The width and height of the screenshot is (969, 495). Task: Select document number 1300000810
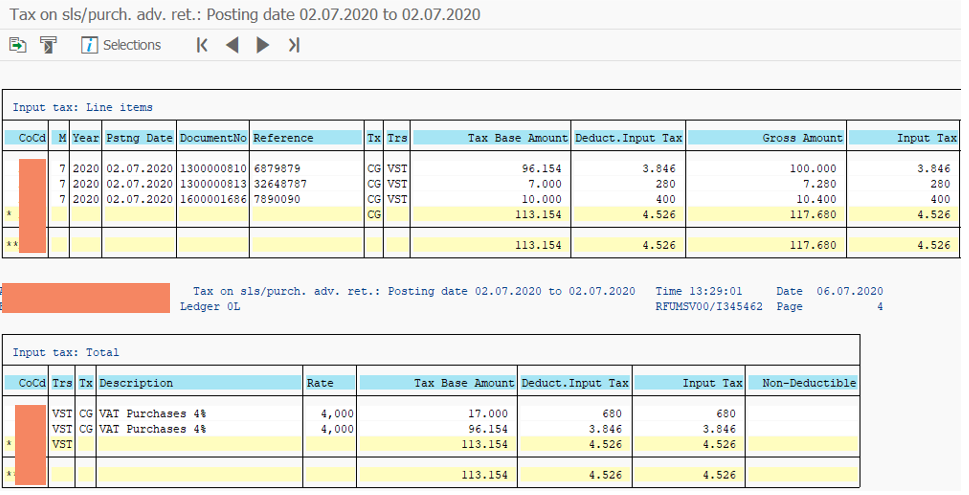click(213, 168)
